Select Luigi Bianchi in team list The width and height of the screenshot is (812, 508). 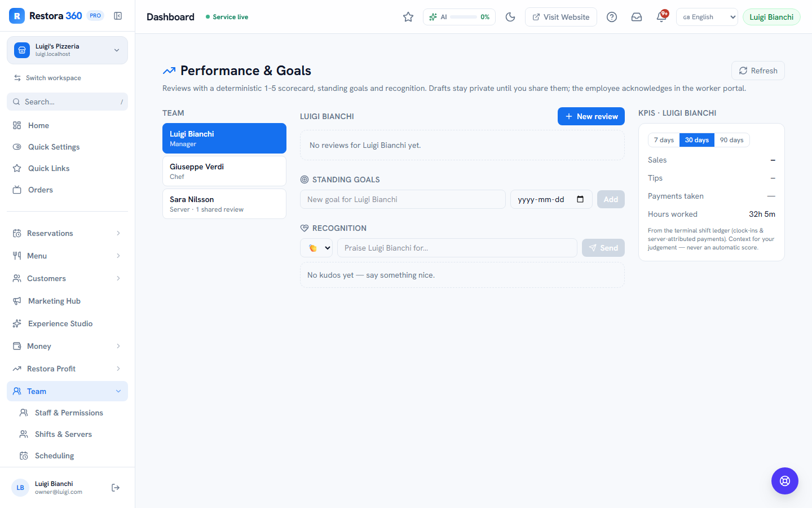(224, 138)
